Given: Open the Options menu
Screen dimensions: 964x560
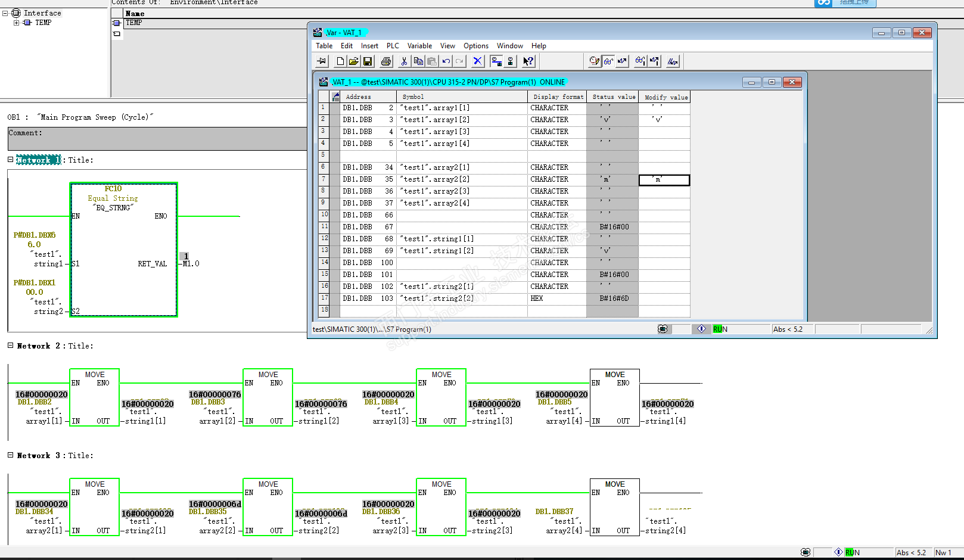Looking at the screenshot, I should pyautogui.click(x=476, y=46).
